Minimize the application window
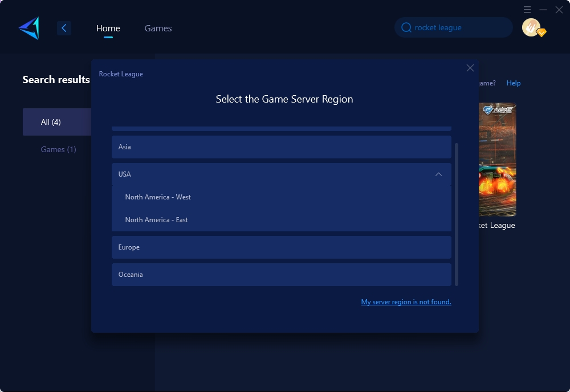Viewport: 570px width, 392px height. click(x=543, y=10)
